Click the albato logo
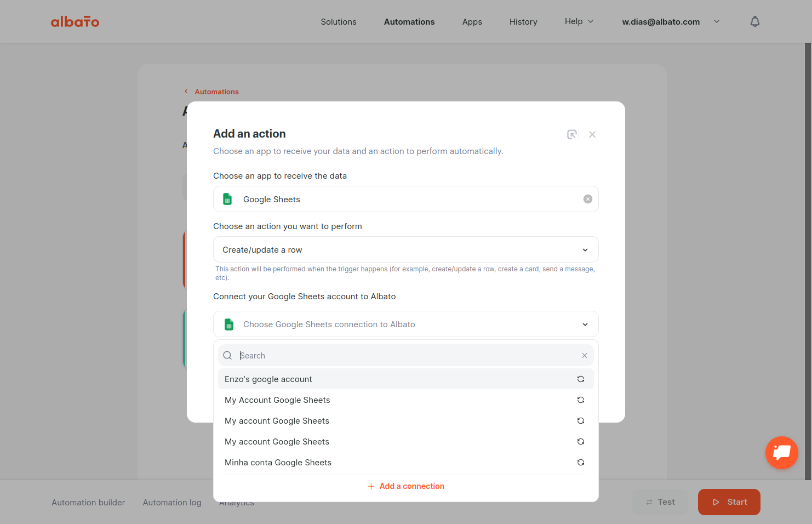 pos(75,21)
